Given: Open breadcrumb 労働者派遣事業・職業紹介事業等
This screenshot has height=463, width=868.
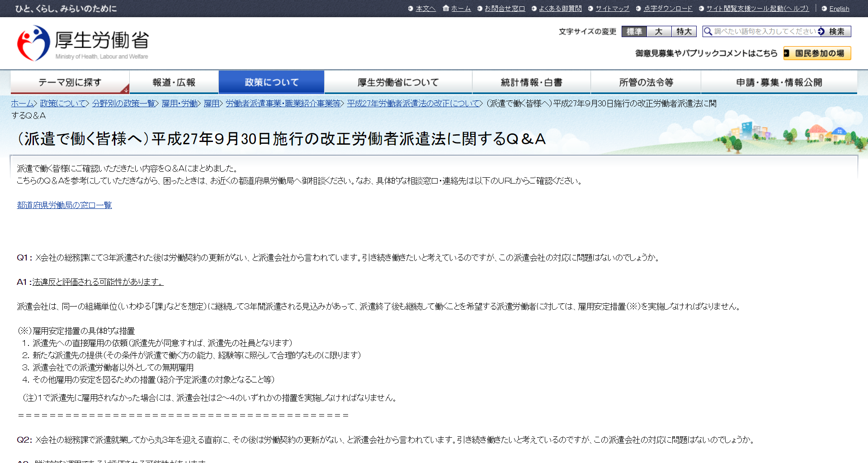Looking at the screenshot, I should (283, 104).
